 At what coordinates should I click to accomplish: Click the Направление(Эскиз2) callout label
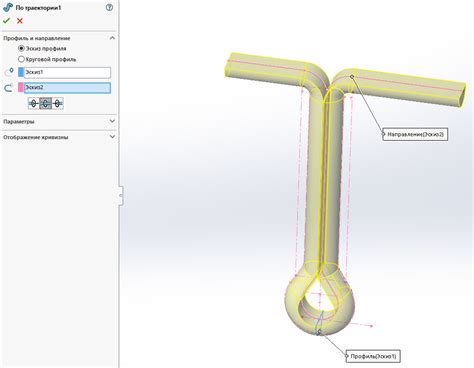click(415, 134)
